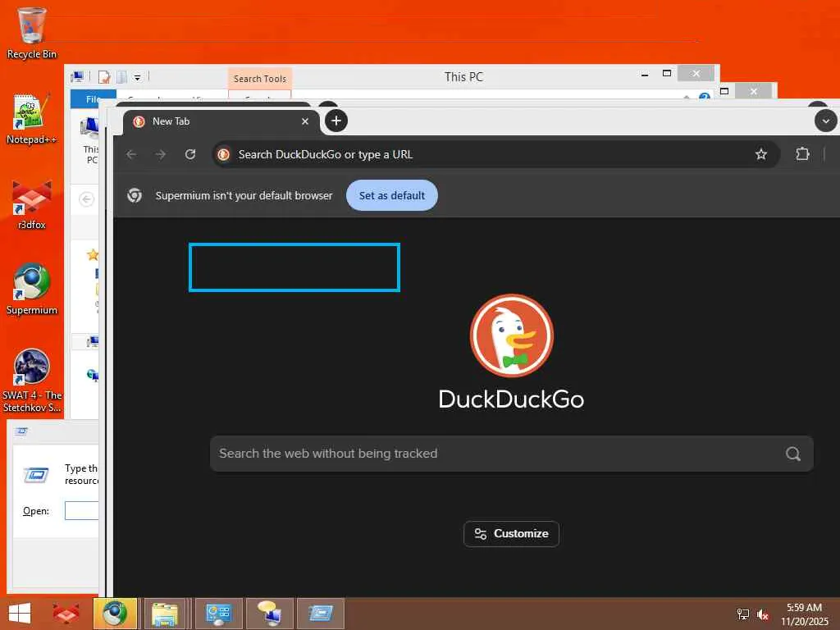Go back in the Supermium browser
840x630 pixels.
click(x=132, y=155)
